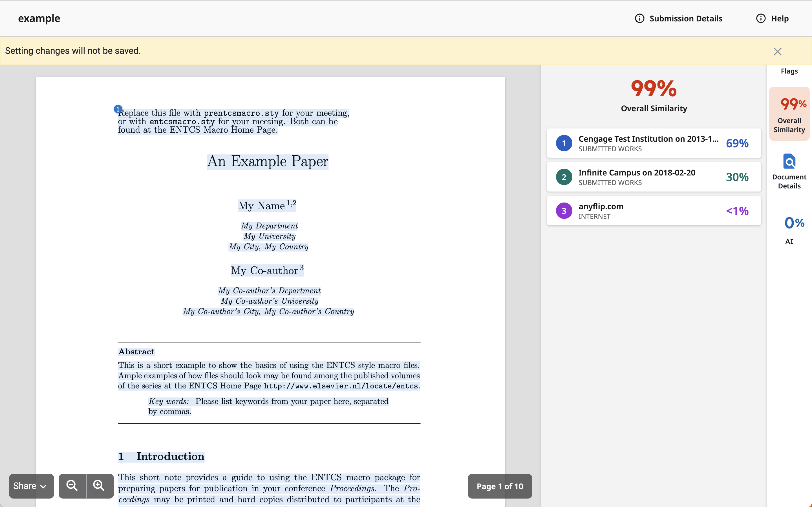
Task: Expand the Share dropdown menu
Action: pyautogui.click(x=31, y=486)
